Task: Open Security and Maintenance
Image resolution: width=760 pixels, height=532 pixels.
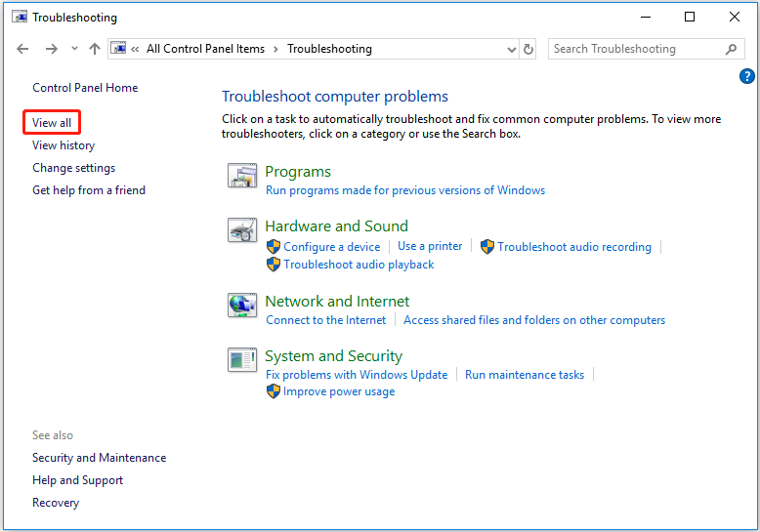Action: click(100, 458)
